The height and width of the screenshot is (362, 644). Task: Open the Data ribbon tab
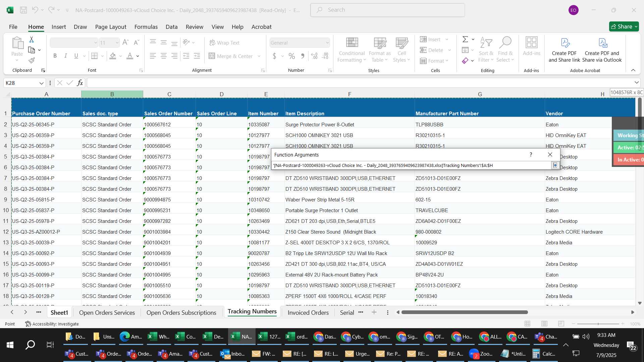pos(171,27)
